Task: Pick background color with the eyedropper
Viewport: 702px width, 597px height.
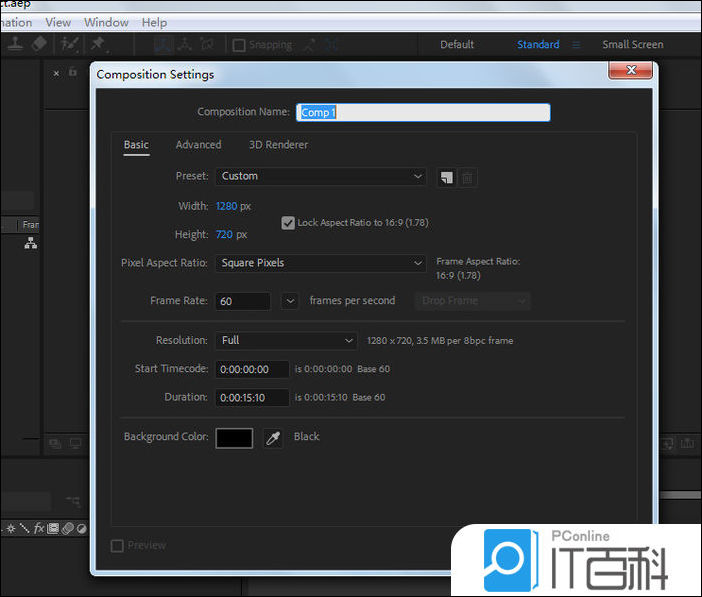Action: pyautogui.click(x=273, y=438)
